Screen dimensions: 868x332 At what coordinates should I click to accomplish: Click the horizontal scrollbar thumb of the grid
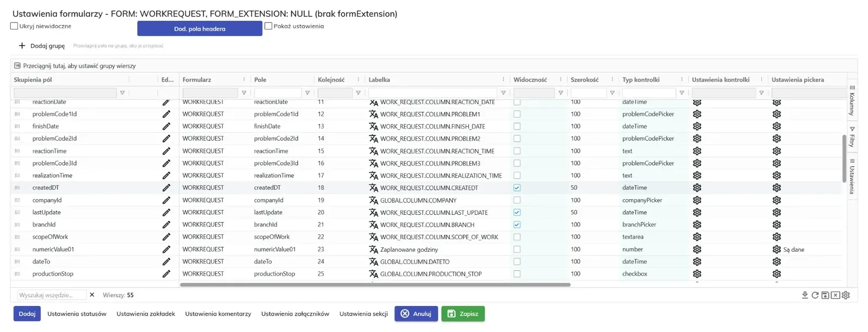tap(375, 284)
